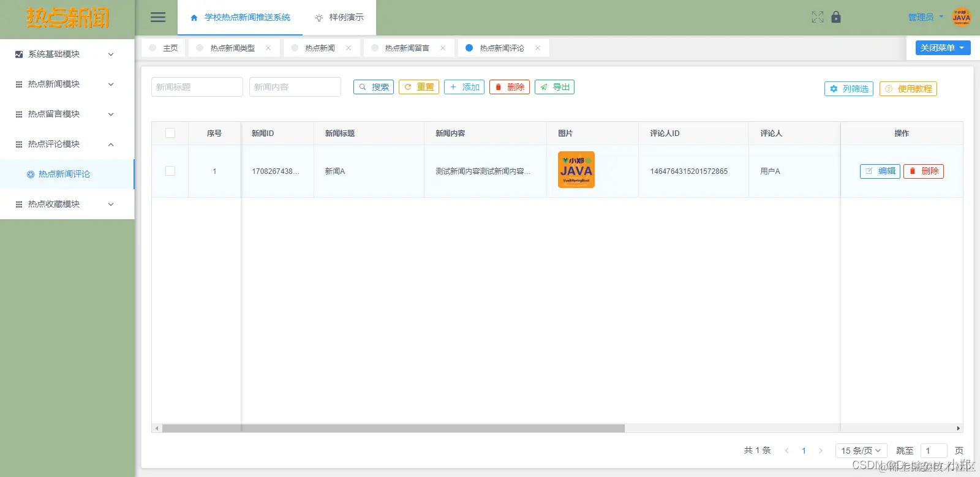Select 热点新闻评论 in the sidebar
This screenshot has width=980, height=477.
[67, 174]
